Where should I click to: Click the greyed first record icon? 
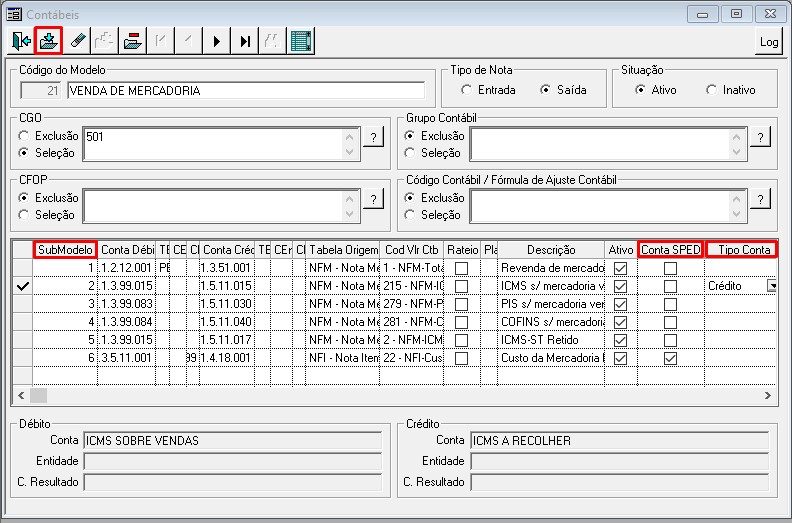(161, 41)
